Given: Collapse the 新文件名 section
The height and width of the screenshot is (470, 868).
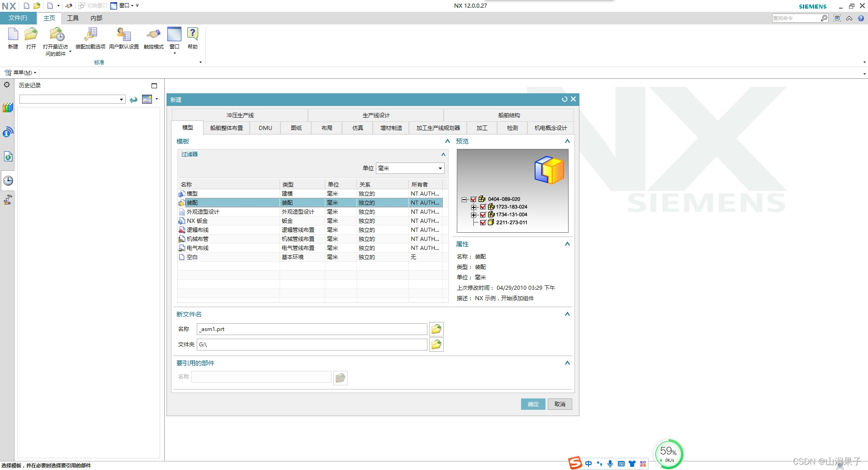Looking at the screenshot, I should (567, 314).
